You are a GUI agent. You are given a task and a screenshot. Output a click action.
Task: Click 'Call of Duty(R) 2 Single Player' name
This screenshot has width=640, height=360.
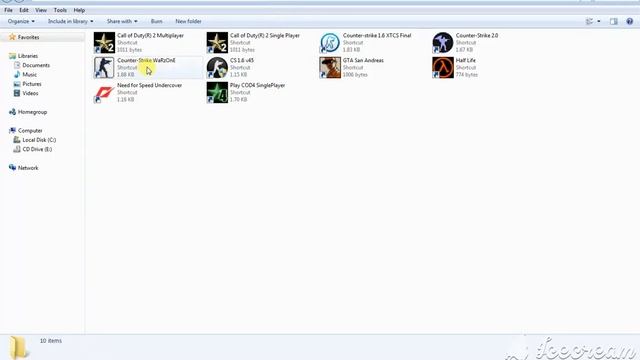click(264, 36)
